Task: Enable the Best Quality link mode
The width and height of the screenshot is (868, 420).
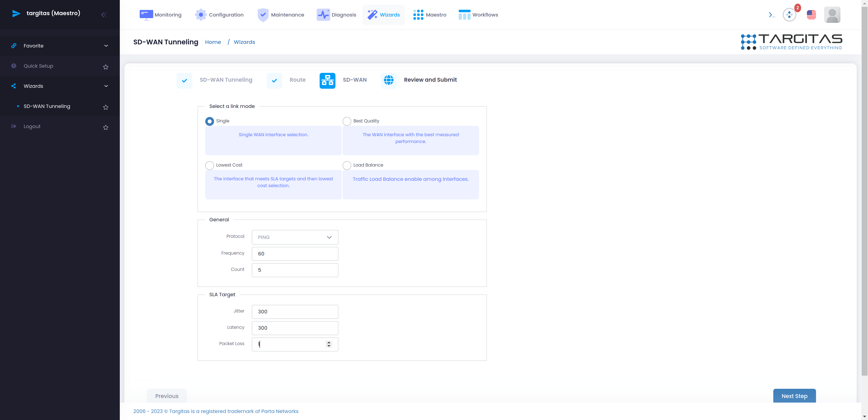Action: [x=347, y=121]
